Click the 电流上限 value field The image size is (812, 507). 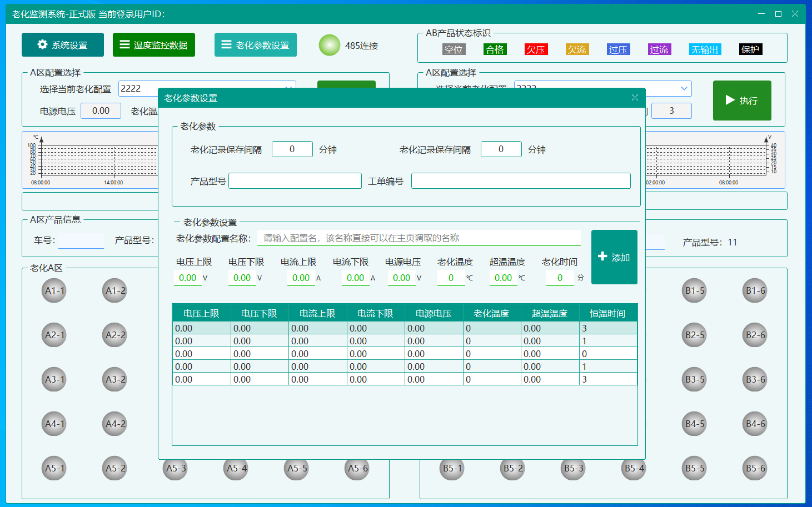tap(301, 278)
